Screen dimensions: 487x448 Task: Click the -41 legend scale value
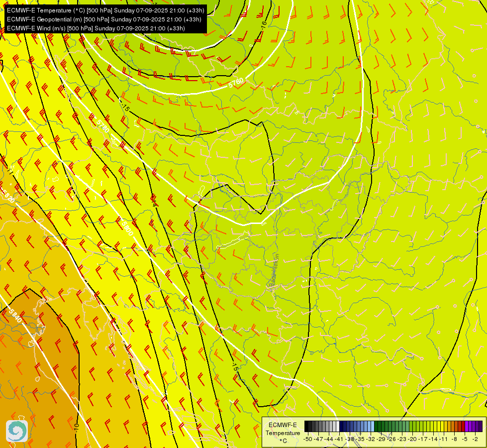[x=339, y=439]
